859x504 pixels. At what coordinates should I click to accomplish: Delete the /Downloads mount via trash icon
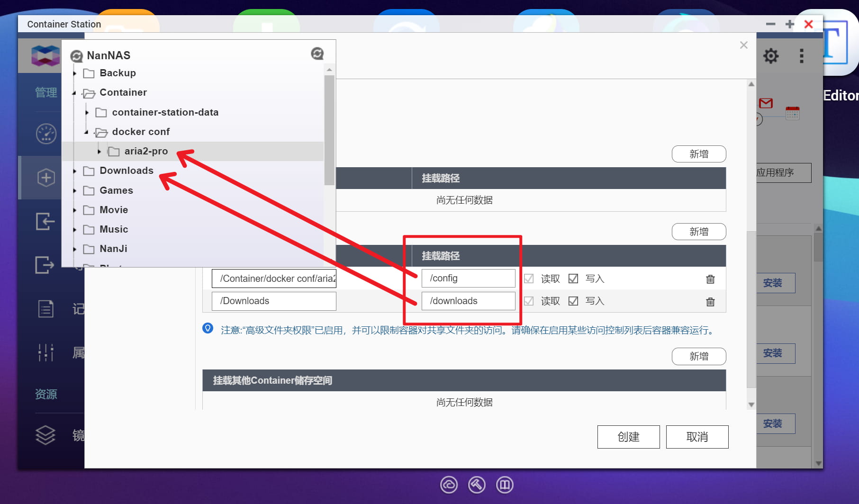point(710,301)
